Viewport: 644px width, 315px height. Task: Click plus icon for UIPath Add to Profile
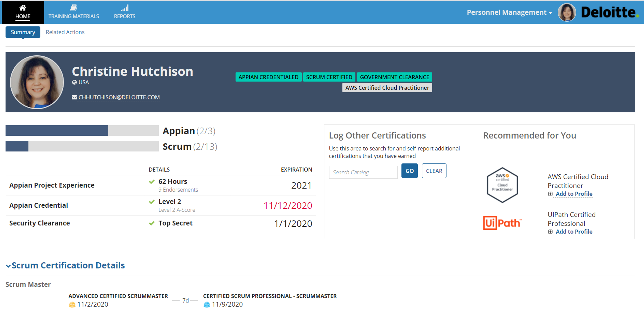point(550,232)
